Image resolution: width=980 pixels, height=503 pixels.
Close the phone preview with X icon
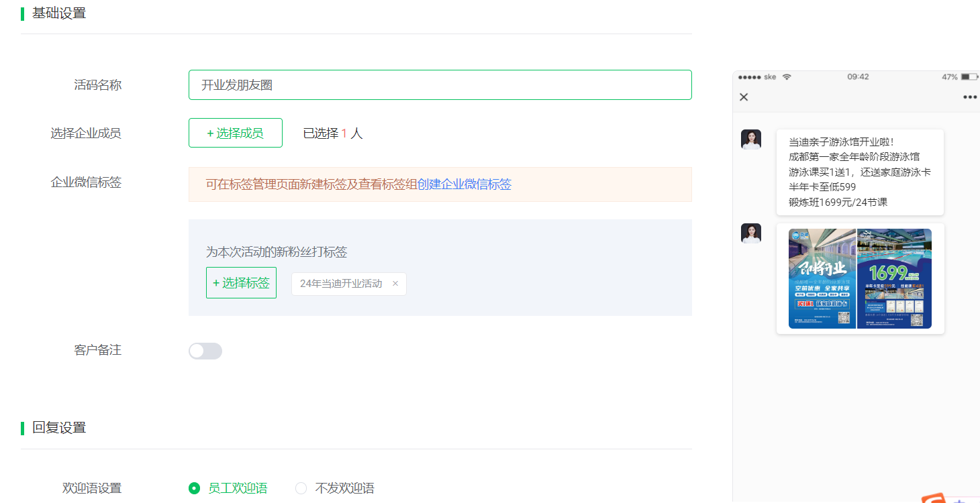click(744, 97)
